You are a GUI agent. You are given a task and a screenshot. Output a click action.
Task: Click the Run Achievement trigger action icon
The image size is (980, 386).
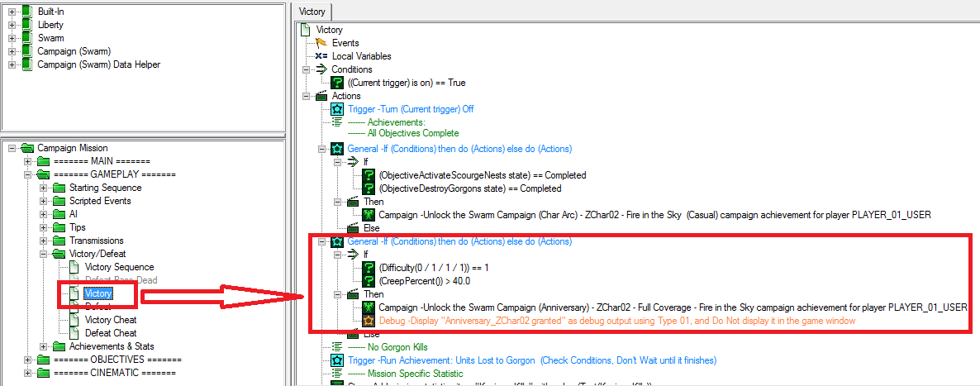(x=337, y=360)
